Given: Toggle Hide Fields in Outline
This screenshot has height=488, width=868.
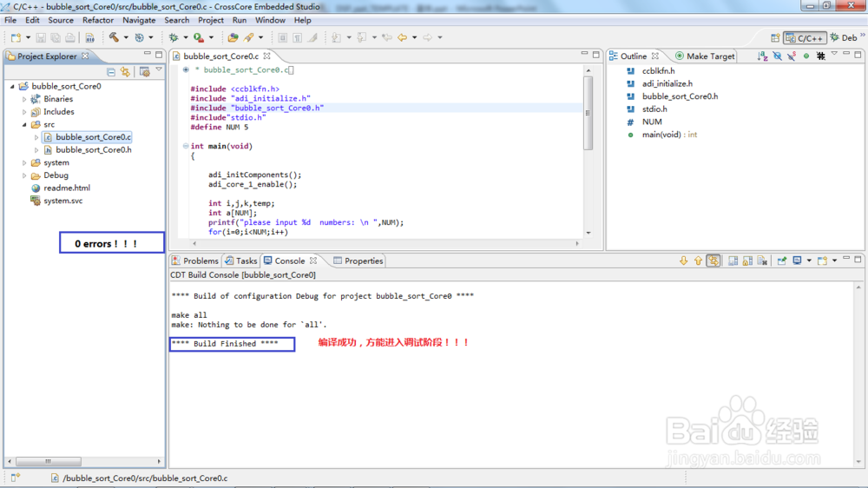Looking at the screenshot, I should [x=777, y=56].
